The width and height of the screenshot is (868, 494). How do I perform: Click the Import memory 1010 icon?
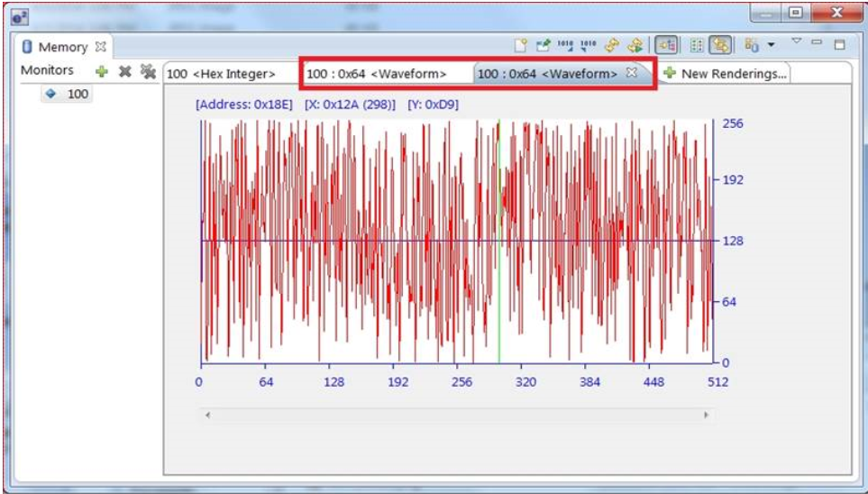click(565, 45)
